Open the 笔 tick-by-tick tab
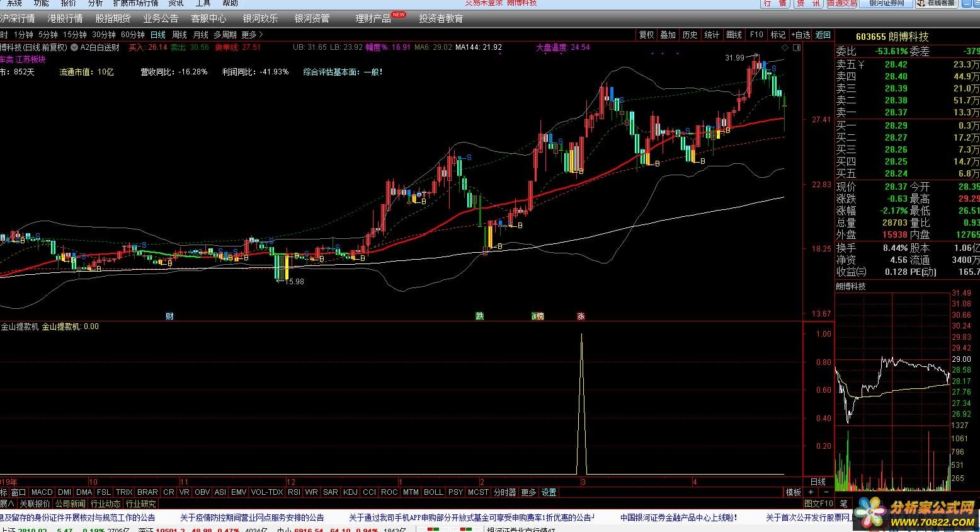Screen dimensions: 980x532 843,504
